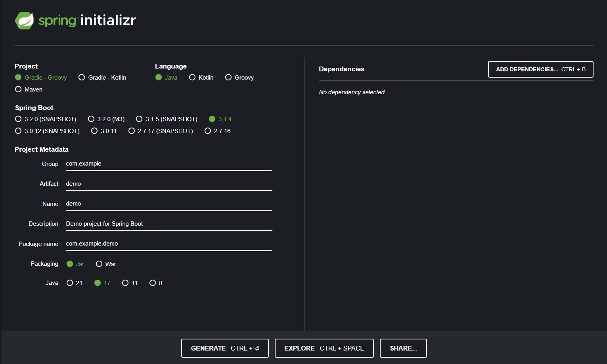Screen dimensions: 607x364
Task: Select Gradle - Kotlin project type
Action: point(102,78)
